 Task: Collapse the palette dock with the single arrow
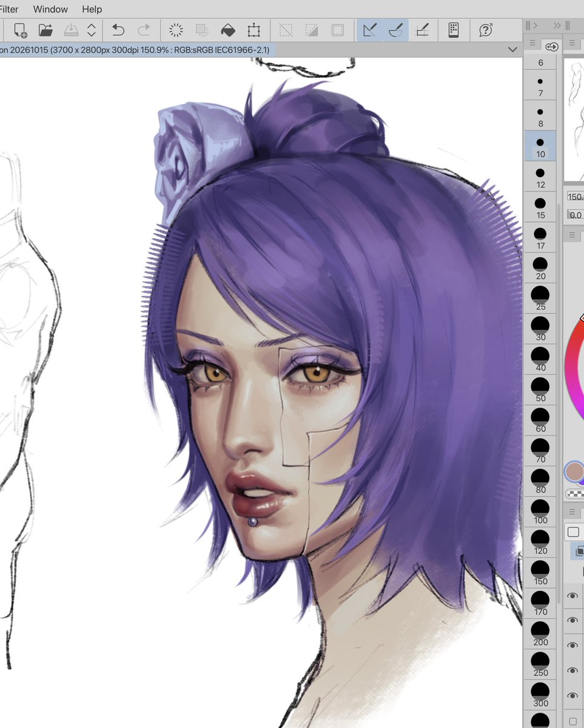[x=534, y=25]
